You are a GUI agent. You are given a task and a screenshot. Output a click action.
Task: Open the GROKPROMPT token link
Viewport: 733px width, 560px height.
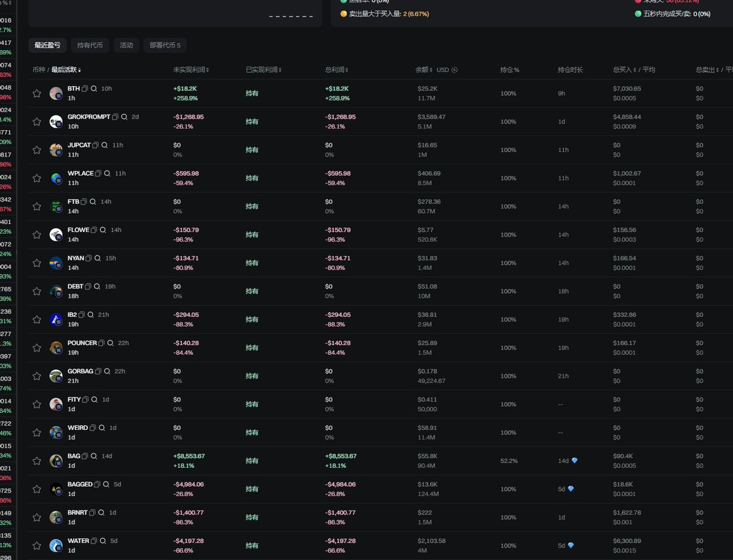pos(89,117)
